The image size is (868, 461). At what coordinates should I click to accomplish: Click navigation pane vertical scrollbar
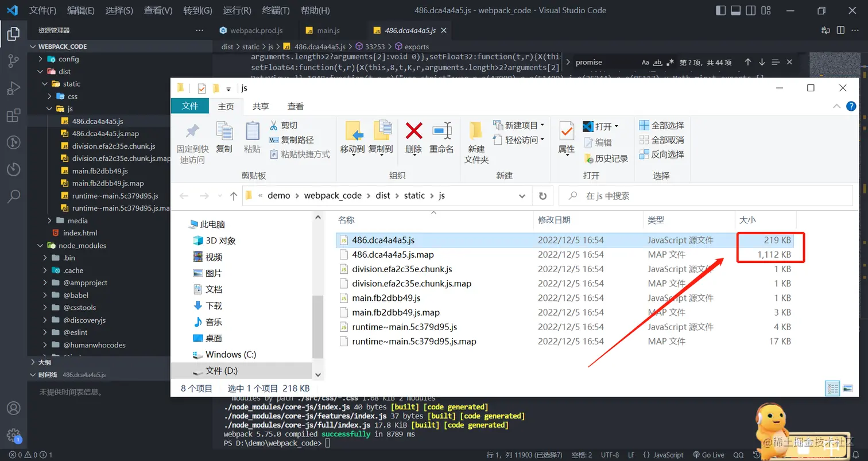(317, 327)
